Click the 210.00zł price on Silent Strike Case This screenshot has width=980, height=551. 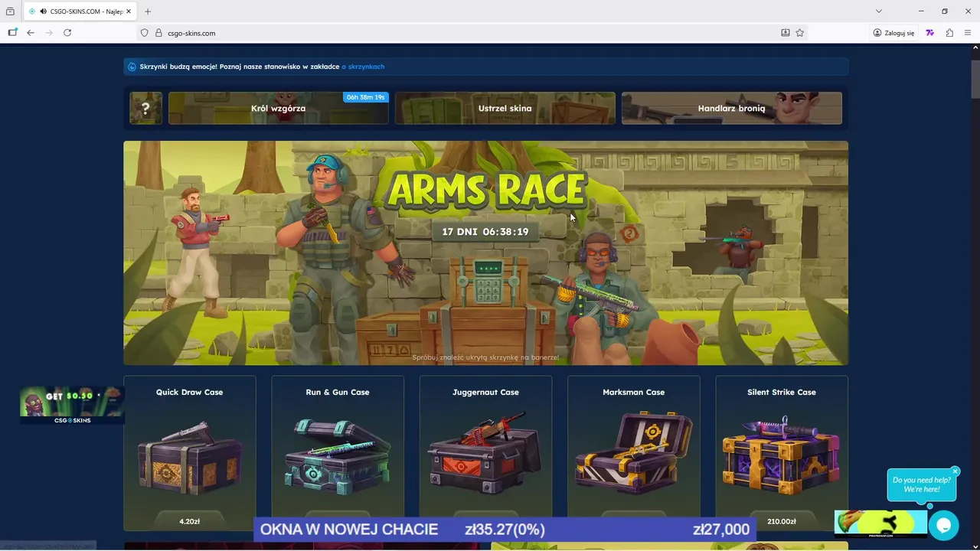[782, 521]
